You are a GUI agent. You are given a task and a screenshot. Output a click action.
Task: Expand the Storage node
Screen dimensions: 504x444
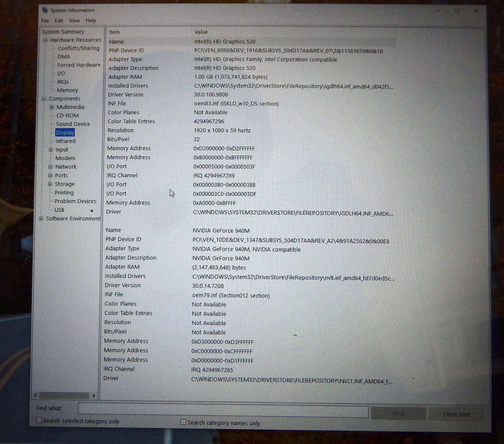coord(50,184)
